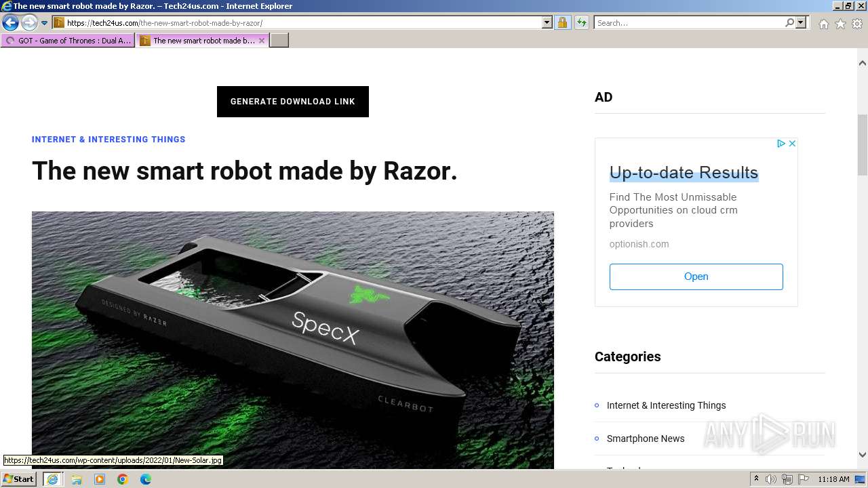
Task: Click the 11:18 AM system clock
Action: pos(834,479)
